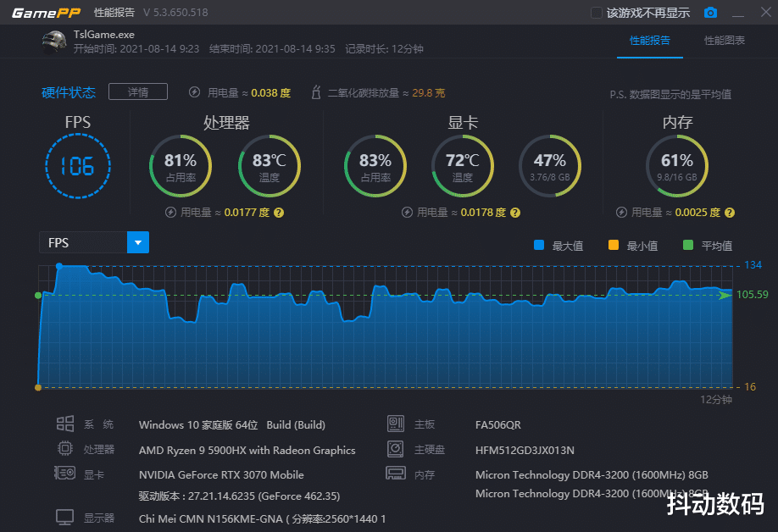Click the processor chip icon
Screen dimensions: 778x532
(x=65, y=449)
